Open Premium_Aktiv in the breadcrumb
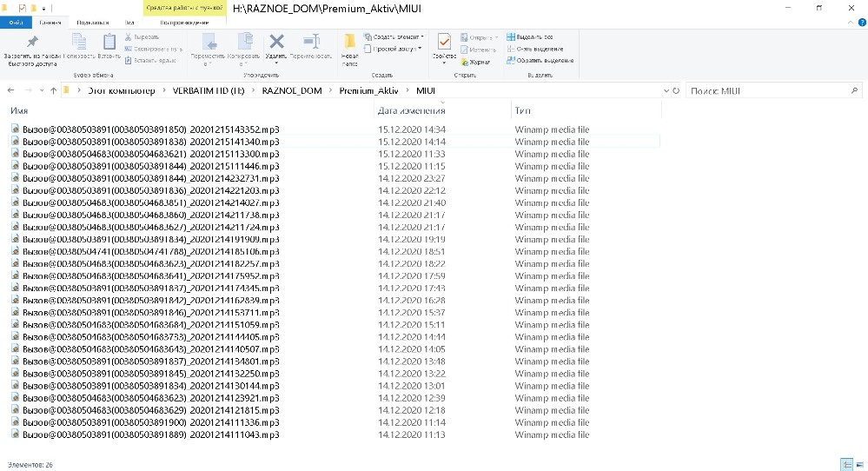868x471 pixels. pyautogui.click(x=368, y=90)
